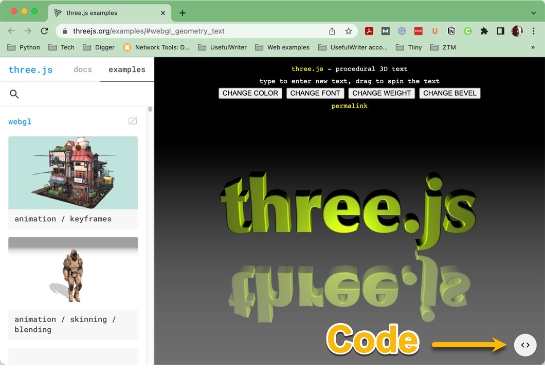Show hidden bookmarks with double chevron
The height and width of the screenshot is (392, 545).
point(533,47)
